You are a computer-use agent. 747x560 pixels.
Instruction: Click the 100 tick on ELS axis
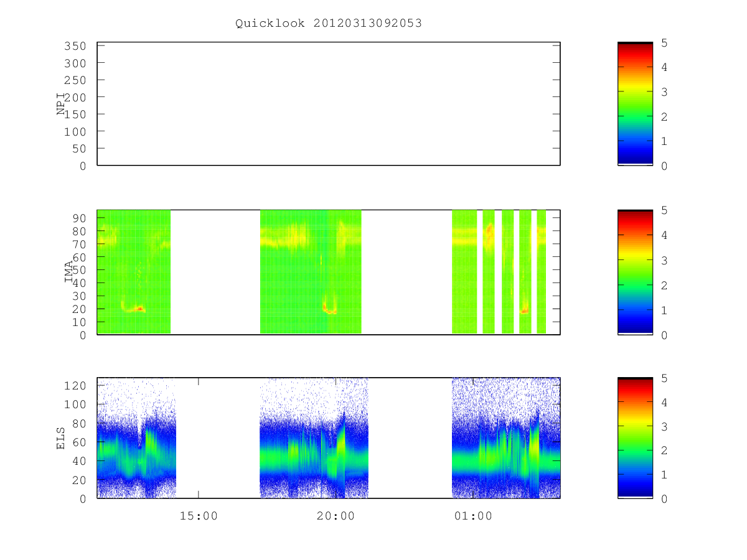[x=75, y=404]
